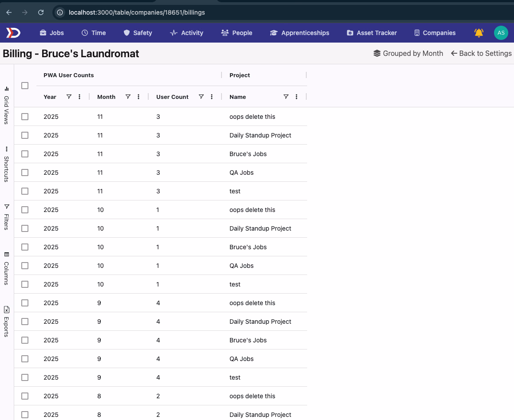Check the month 9 test row
The width and height of the screenshot is (514, 420).
pos(25,377)
